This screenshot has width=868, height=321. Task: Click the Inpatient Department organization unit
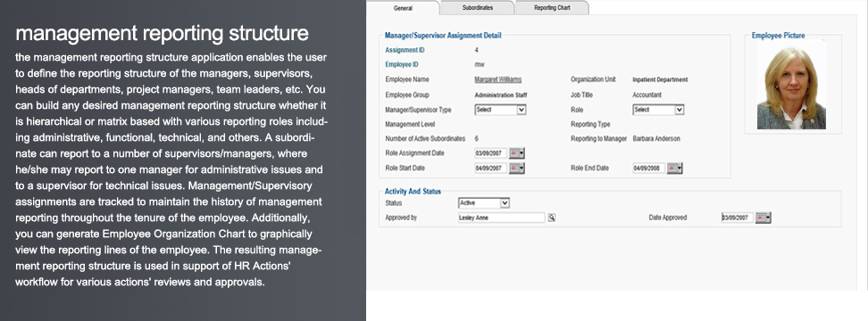(660, 79)
